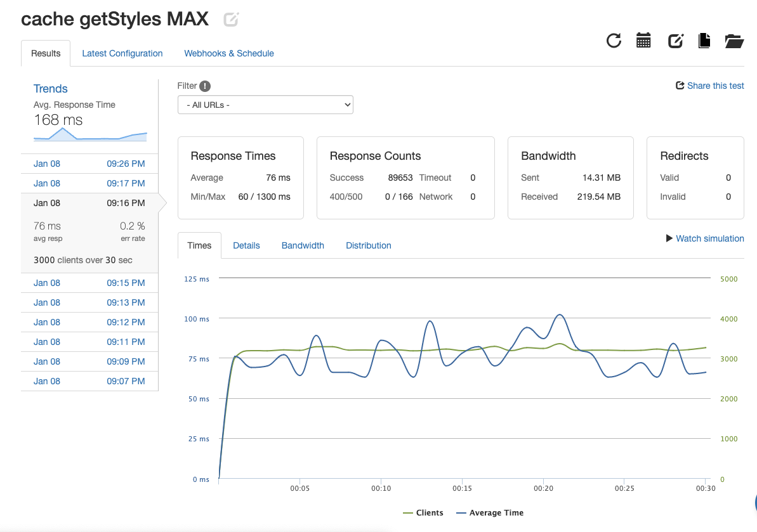This screenshot has width=757, height=532.
Task: Click the 3000 clients over 30 sec text
Action: [83, 260]
